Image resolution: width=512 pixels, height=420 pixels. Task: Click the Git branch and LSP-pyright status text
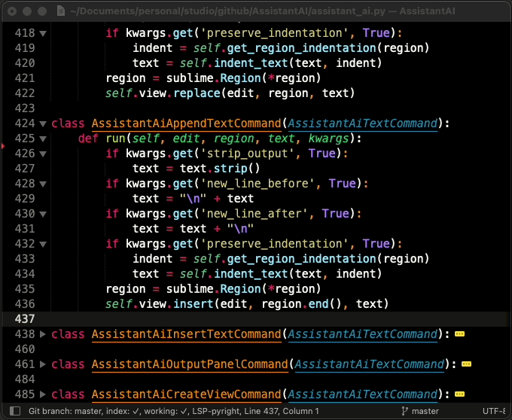[x=174, y=411]
